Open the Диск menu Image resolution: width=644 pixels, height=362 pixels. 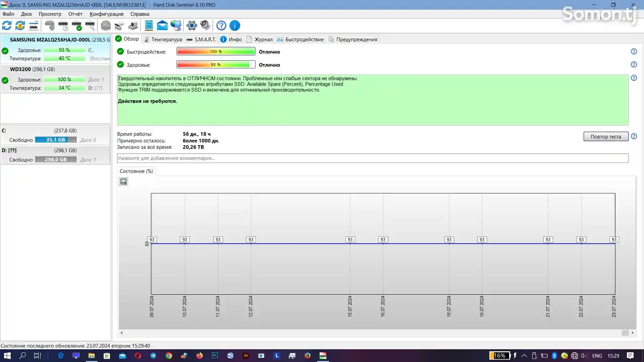pos(27,14)
